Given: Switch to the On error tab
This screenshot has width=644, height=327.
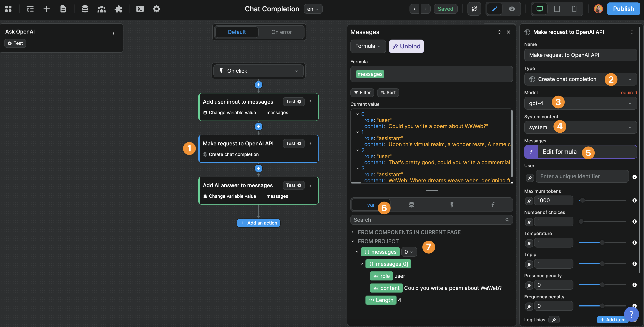Looking at the screenshot, I should [282, 32].
